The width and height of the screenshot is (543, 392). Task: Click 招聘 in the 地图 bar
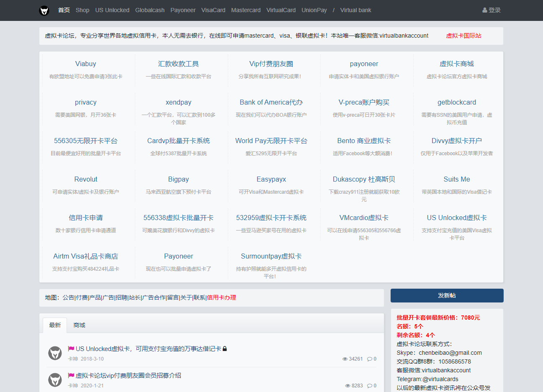pyautogui.click(x=121, y=297)
